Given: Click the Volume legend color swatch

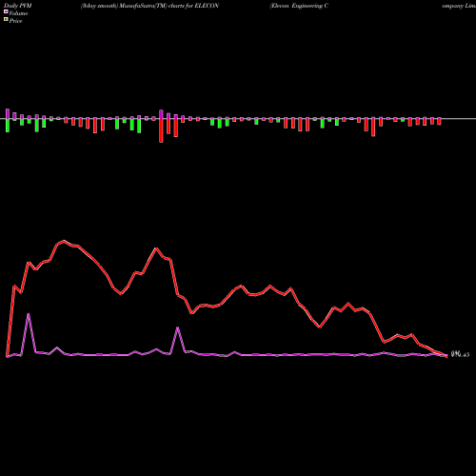Looking at the screenshot, I should [x=6, y=11].
